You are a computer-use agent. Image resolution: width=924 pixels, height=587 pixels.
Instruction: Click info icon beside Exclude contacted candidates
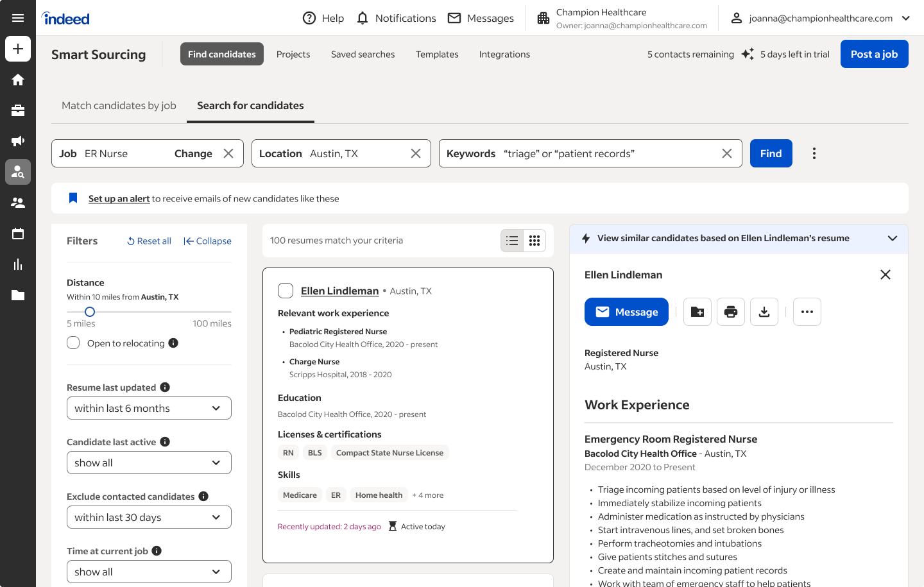pos(203,496)
